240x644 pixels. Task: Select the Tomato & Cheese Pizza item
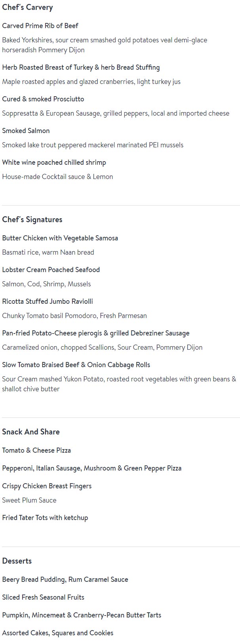coord(36,450)
